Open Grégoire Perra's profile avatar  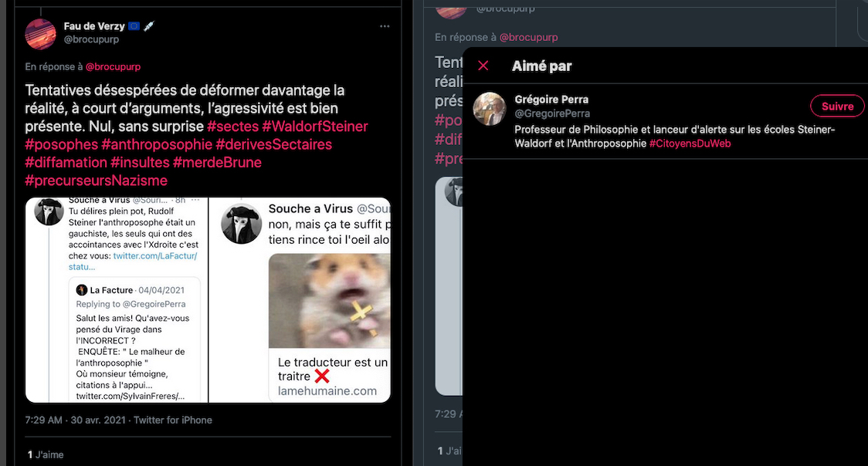coord(489,108)
